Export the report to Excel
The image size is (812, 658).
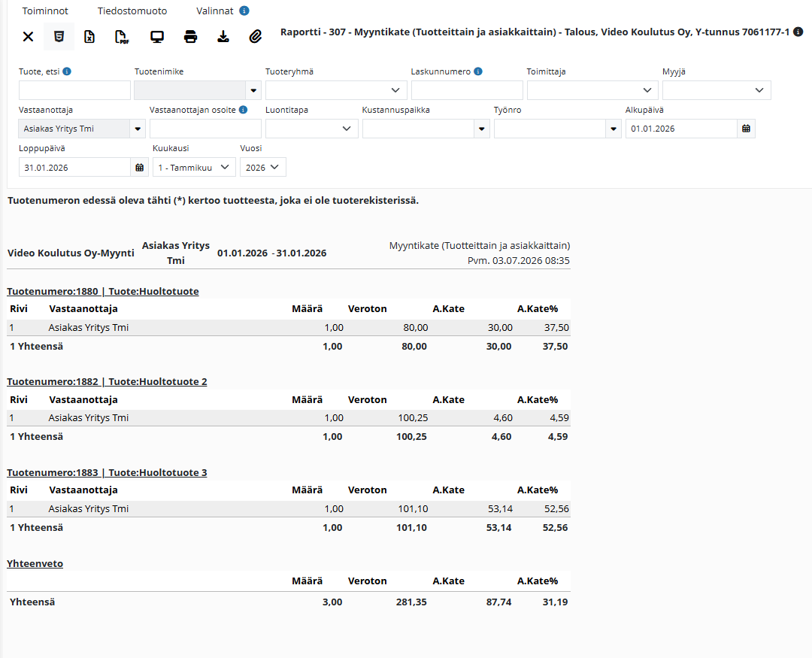tap(89, 36)
